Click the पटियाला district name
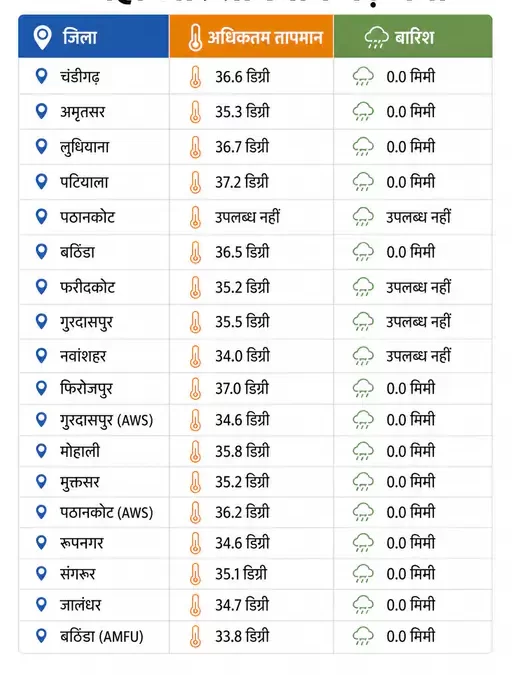 pyautogui.click(x=84, y=182)
